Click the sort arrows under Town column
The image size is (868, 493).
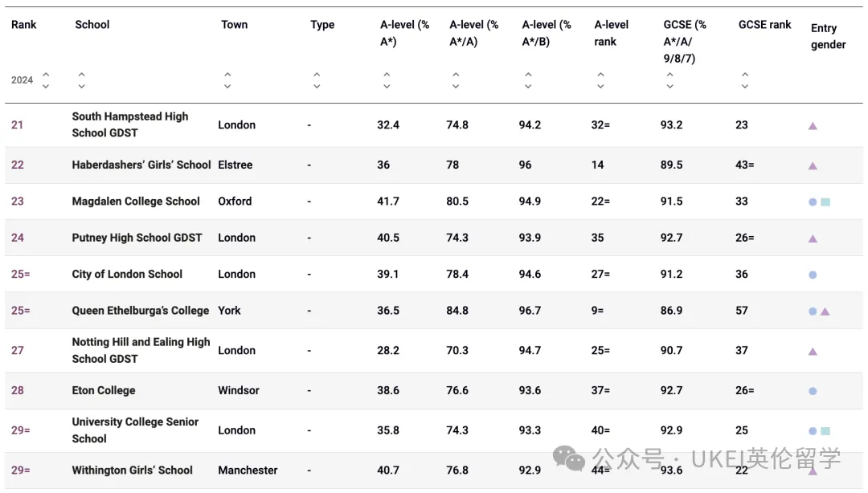click(227, 80)
